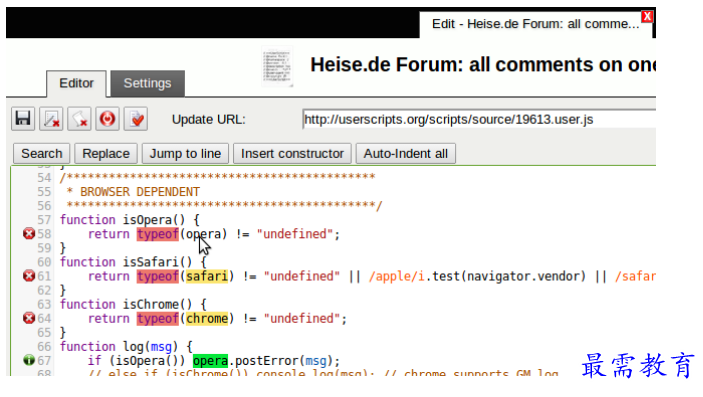The height and width of the screenshot is (397, 703).
Task: Click the error marker on line 61
Action: tap(29, 276)
